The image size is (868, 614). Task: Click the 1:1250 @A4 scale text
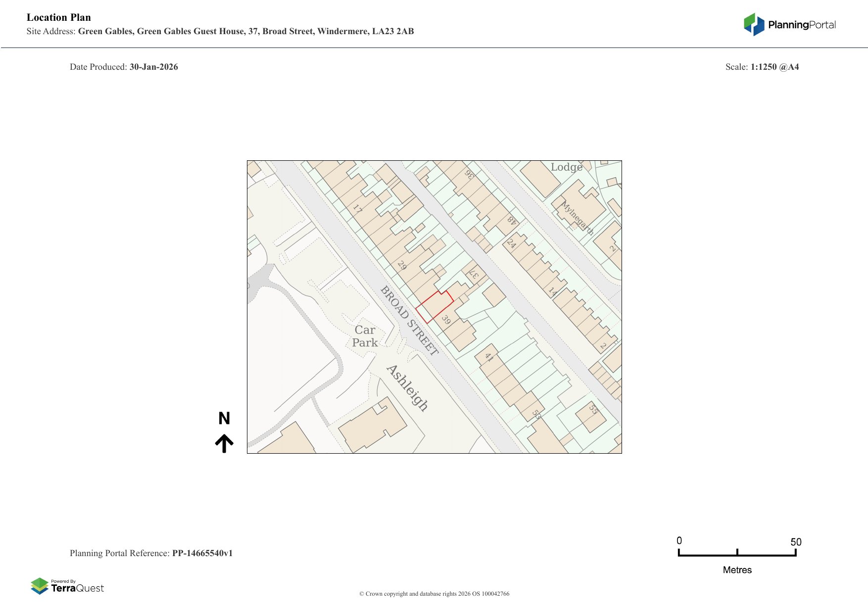pyautogui.click(x=774, y=67)
